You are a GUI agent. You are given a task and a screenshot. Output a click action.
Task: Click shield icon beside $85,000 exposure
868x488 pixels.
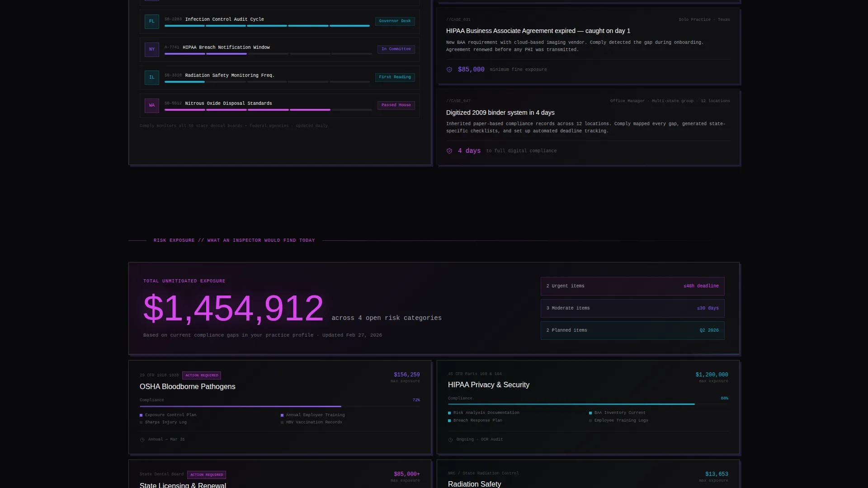(x=449, y=70)
